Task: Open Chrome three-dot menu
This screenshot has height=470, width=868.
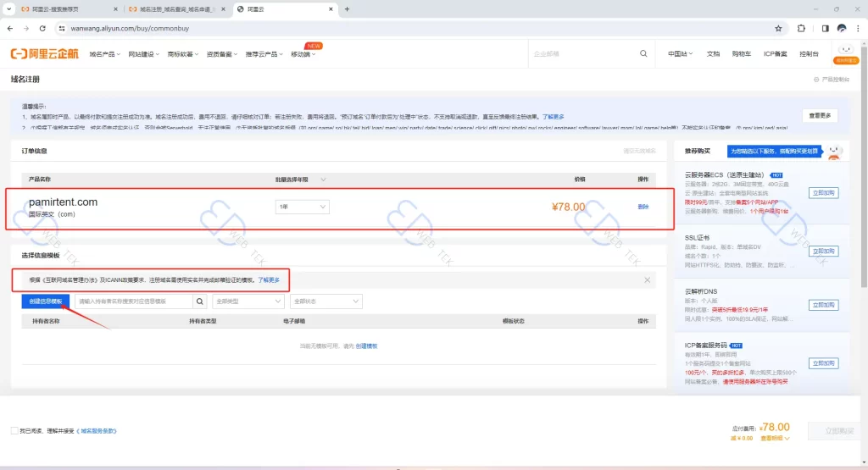Action: pyautogui.click(x=858, y=28)
